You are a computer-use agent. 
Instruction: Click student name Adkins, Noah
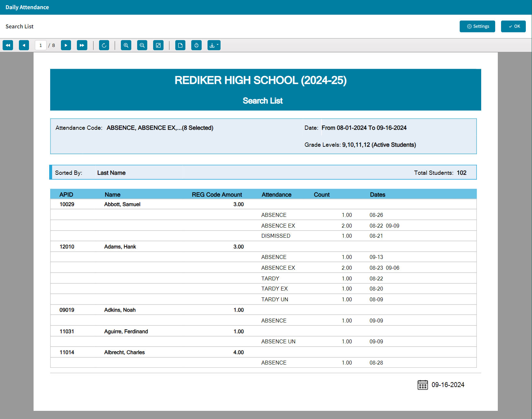click(120, 310)
